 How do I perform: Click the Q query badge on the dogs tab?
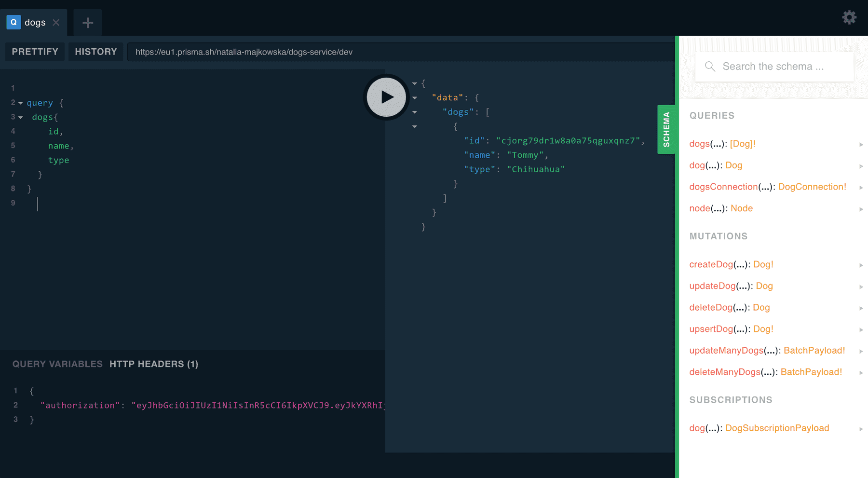13,22
